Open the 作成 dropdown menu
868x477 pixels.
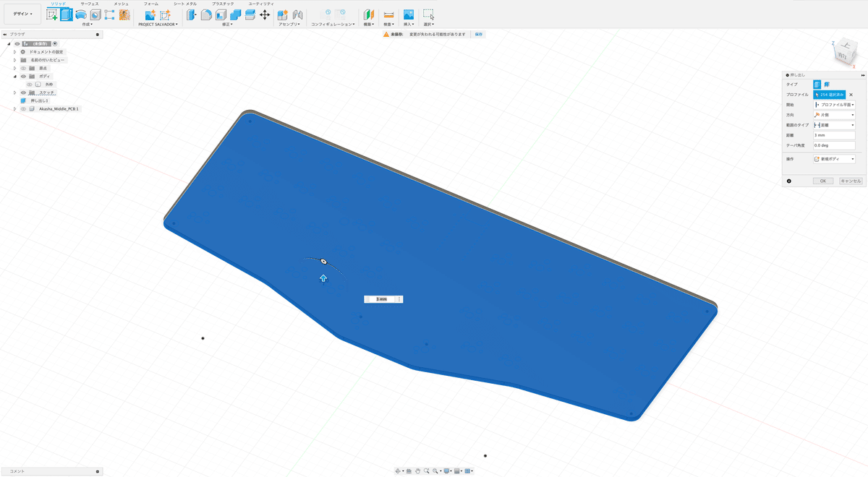(88, 24)
